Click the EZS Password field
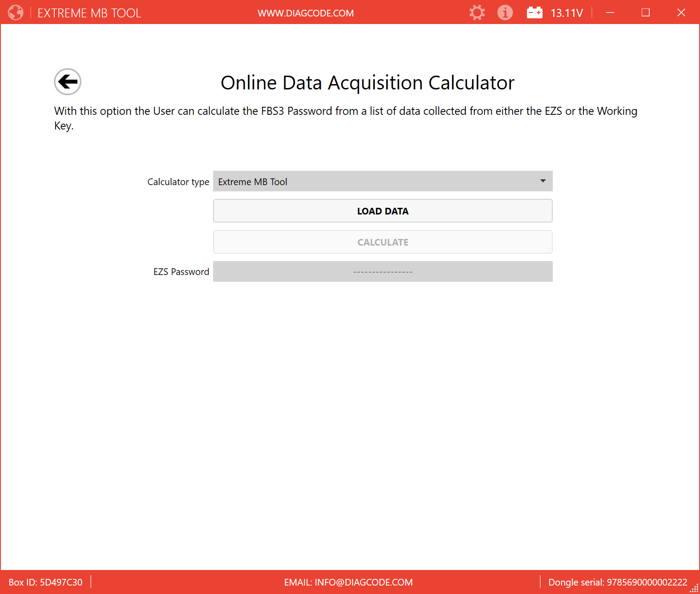Image resolution: width=700 pixels, height=594 pixels. tap(383, 271)
